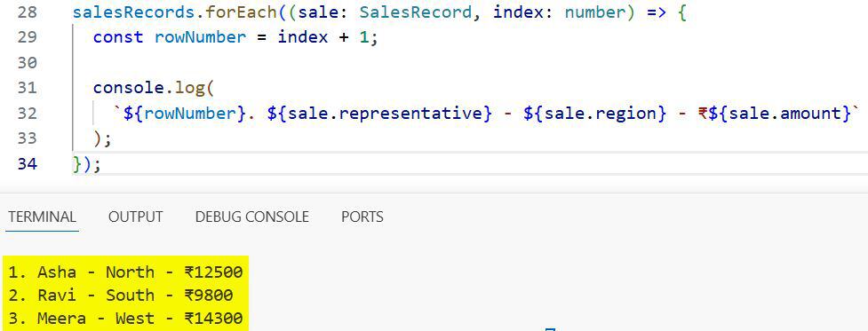Click terminal output line '2. Ravi - South'
This screenshot has width=868, height=331.
coord(121,296)
